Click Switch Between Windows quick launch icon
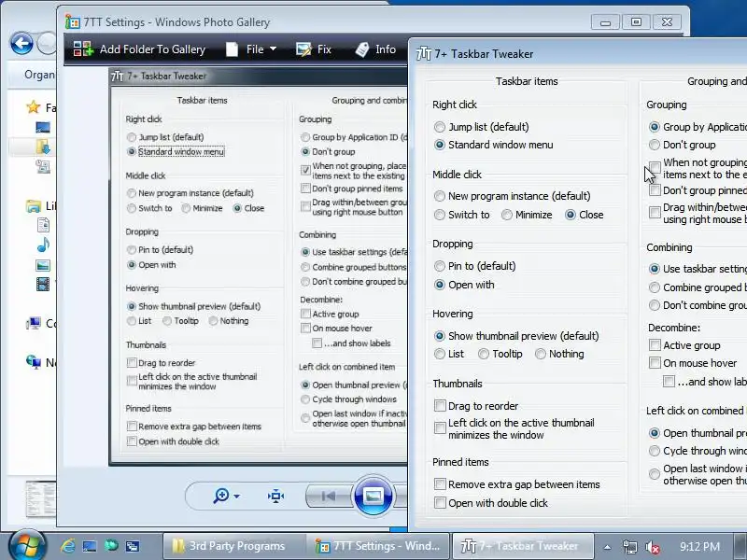747x560 pixels. click(x=133, y=546)
